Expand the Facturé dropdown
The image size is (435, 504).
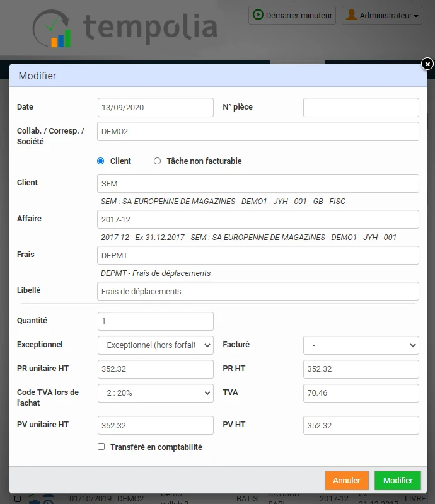coord(361,345)
